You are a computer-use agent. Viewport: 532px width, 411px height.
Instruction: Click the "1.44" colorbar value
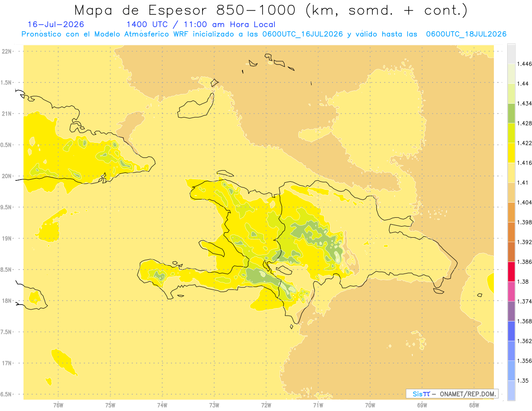pos(524,84)
